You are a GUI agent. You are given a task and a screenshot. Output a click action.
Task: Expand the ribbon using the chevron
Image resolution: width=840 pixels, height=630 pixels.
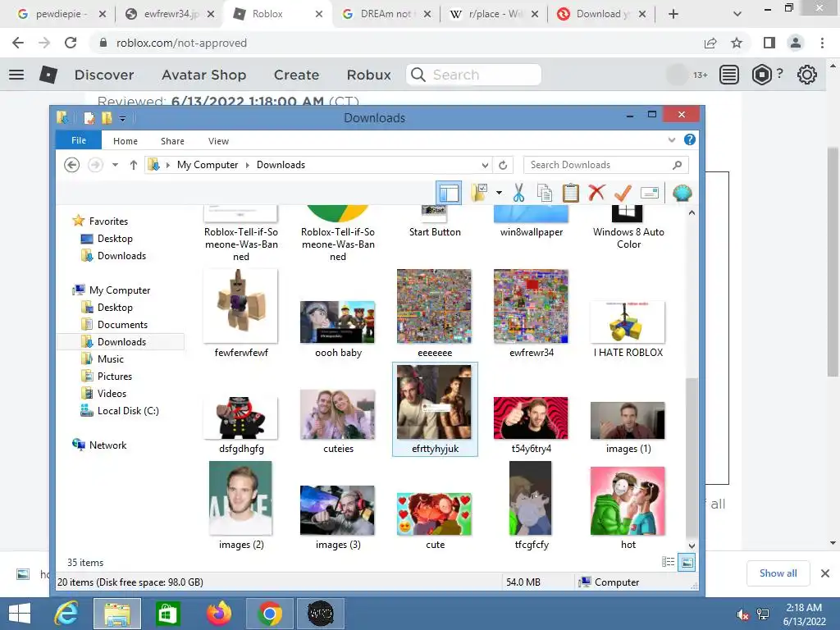coord(672,139)
